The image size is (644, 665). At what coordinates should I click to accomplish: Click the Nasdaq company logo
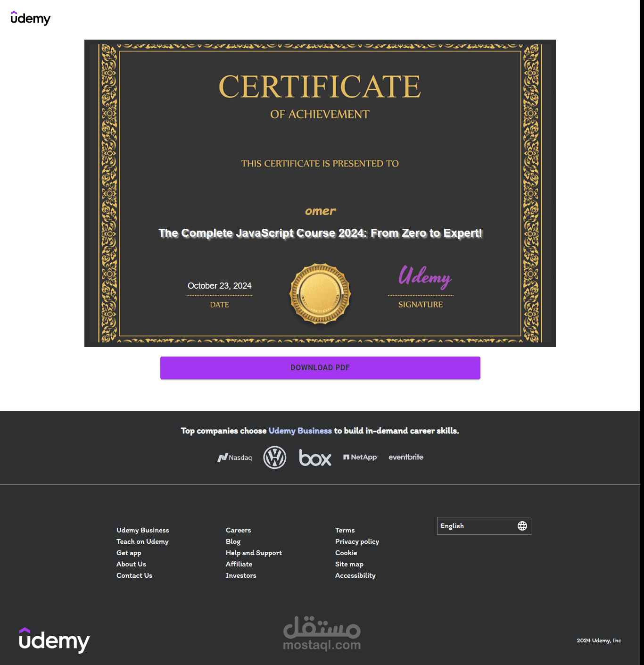point(234,457)
